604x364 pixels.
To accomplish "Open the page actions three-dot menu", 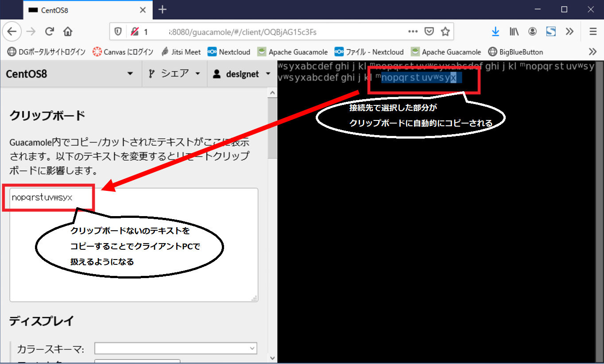I will coord(413,32).
